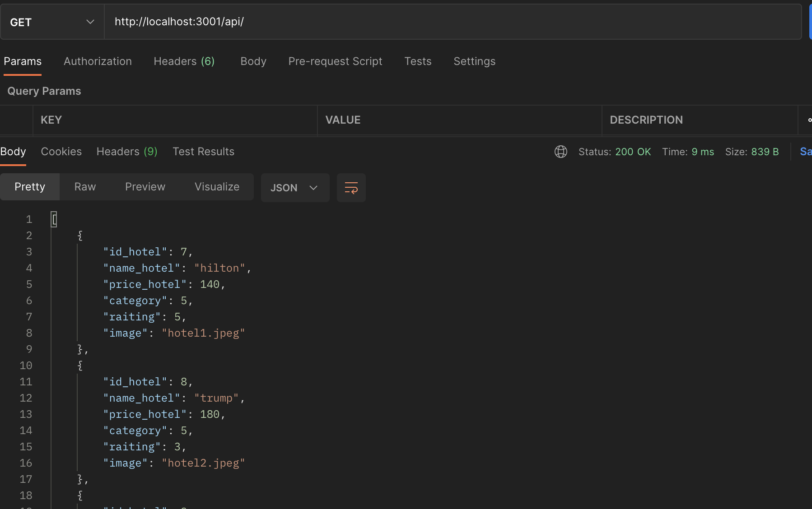Screen dimensions: 812x509
Task: Save the current request
Action: (x=806, y=152)
